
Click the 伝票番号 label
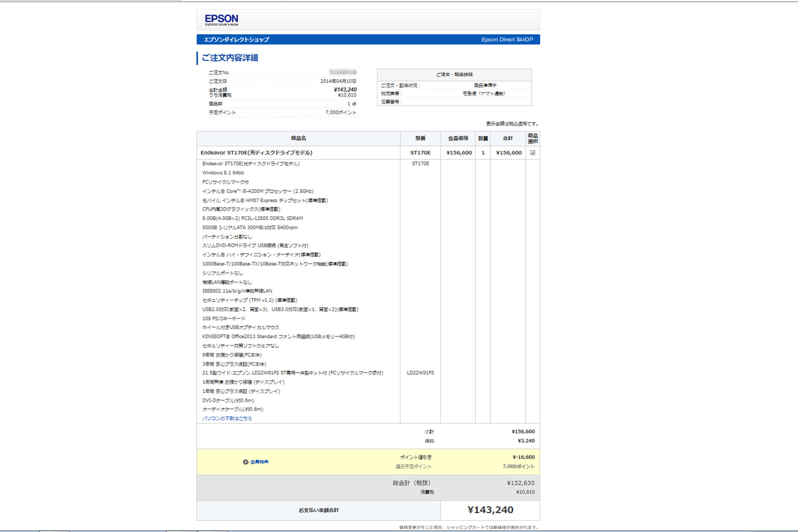point(392,102)
